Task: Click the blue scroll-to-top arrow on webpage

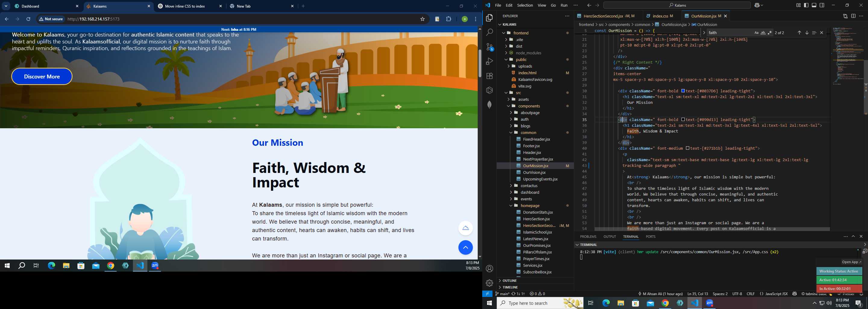Action: pos(465,248)
